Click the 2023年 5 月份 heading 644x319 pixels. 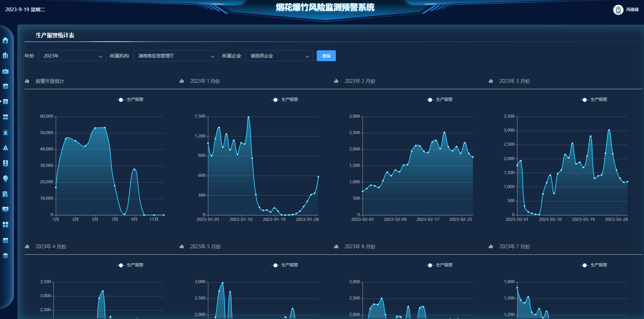click(205, 247)
